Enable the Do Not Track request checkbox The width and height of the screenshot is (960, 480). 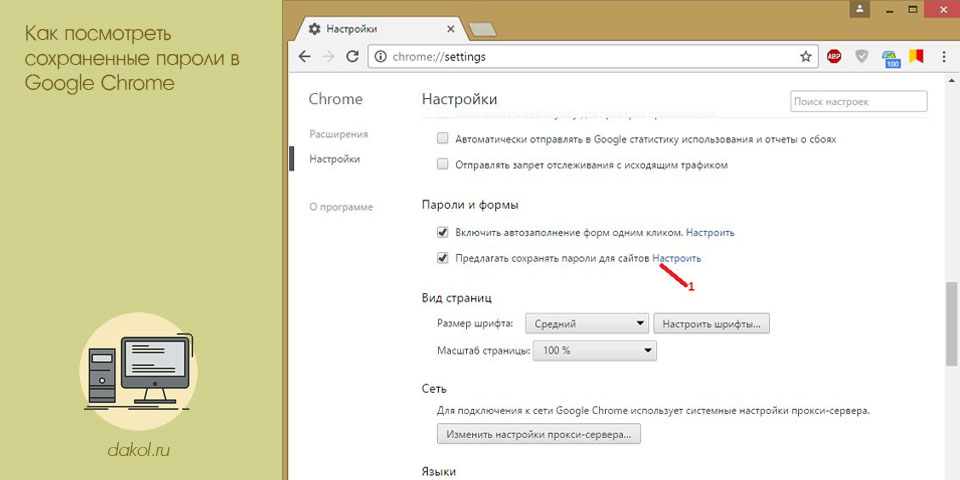point(443,165)
